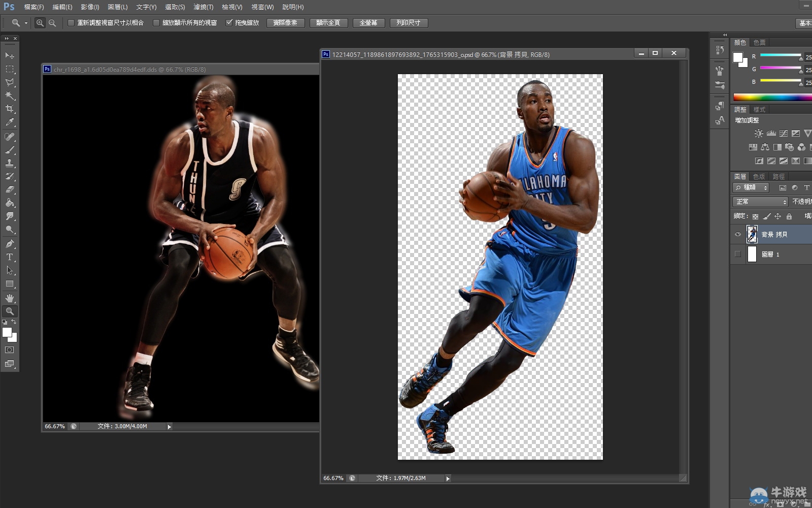This screenshot has height=508, width=812.
Task: Hide the 背景 拷貝 layer
Action: [x=738, y=234]
